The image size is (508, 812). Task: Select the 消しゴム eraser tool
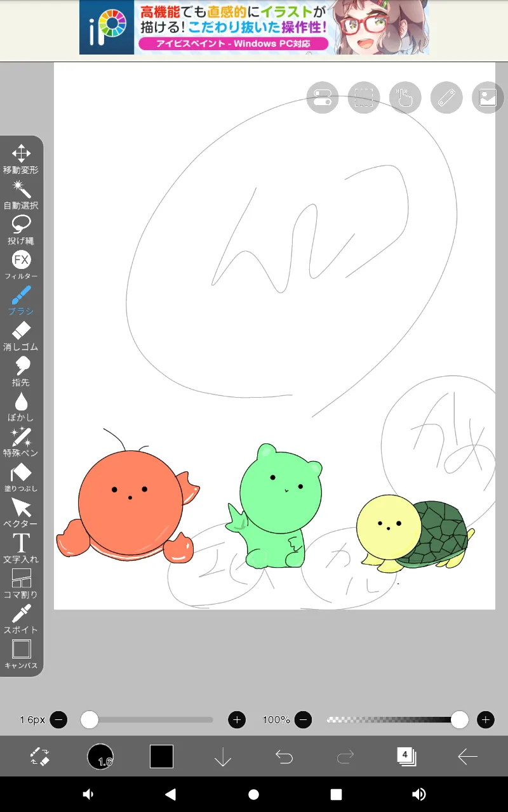tap(21, 336)
